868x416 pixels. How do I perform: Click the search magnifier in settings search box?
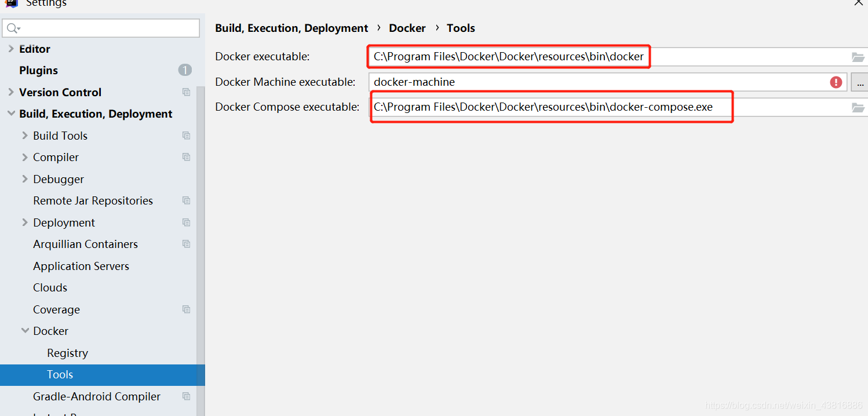coord(13,27)
